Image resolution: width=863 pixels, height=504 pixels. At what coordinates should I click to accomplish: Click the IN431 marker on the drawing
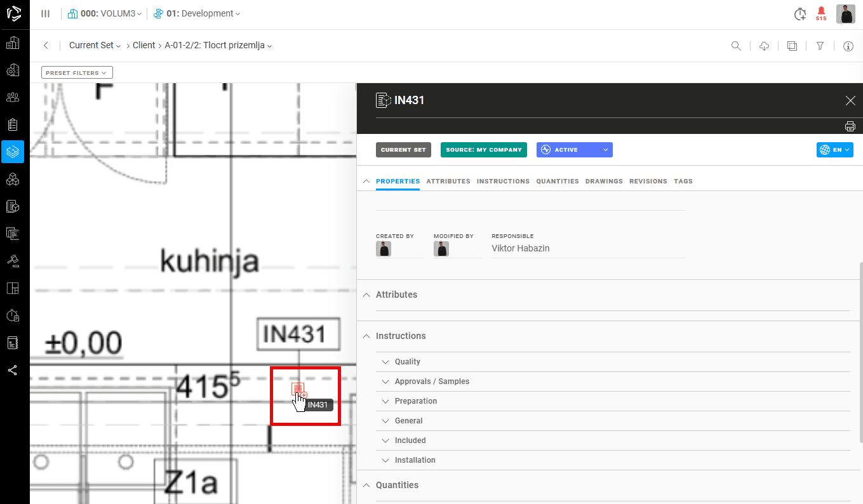pyautogui.click(x=297, y=388)
